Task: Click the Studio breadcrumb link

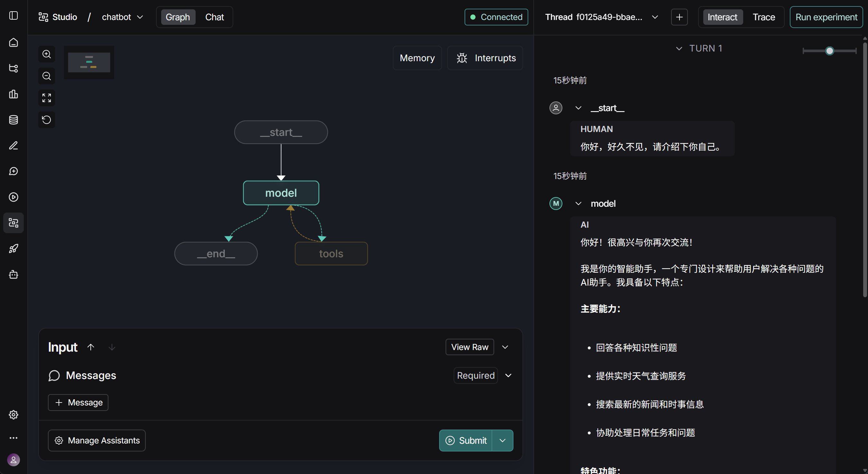Action: [x=58, y=17]
